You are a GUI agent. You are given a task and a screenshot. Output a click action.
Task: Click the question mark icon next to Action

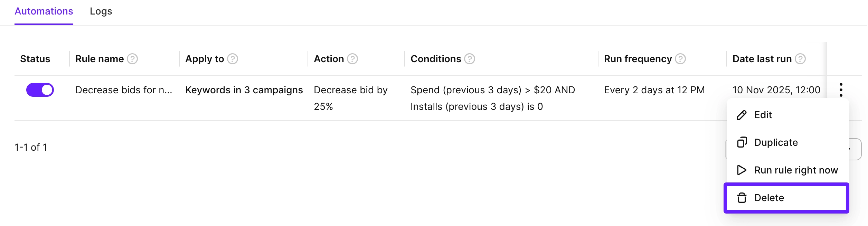pos(352,59)
